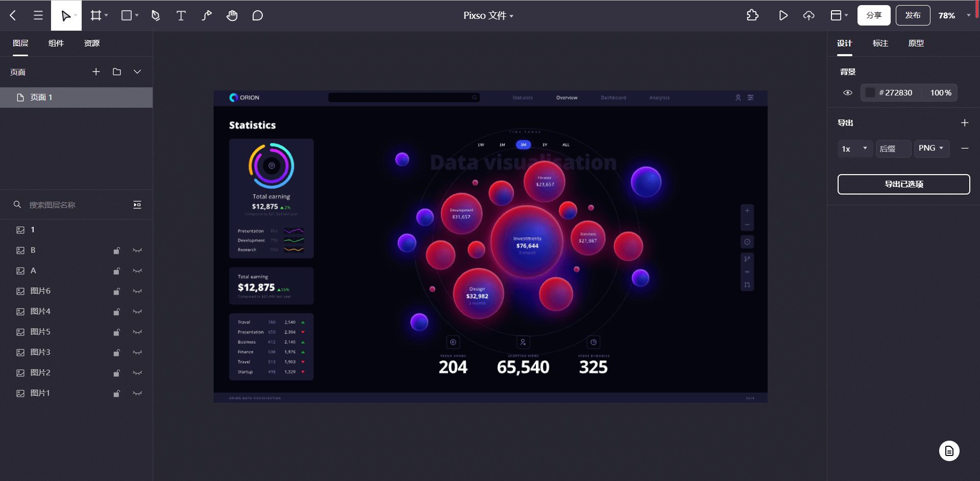Image resolution: width=980 pixels, height=481 pixels.
Task: Toggle background color visibility eye
Action: tap(848, 93)
